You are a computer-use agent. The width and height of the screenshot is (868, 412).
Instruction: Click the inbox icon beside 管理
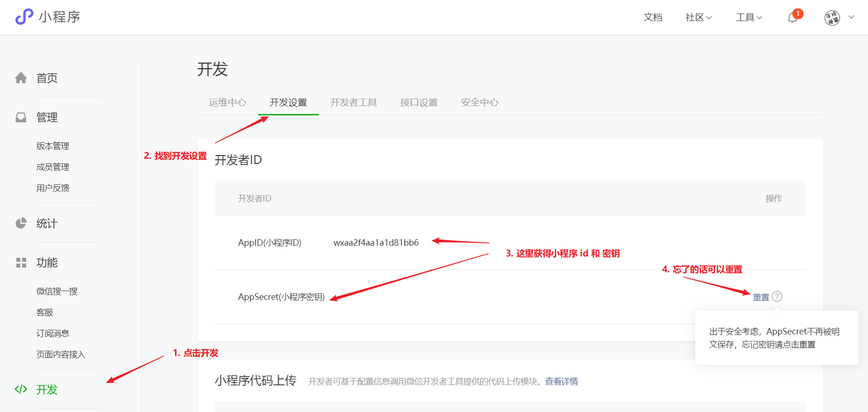coord(21,117)
